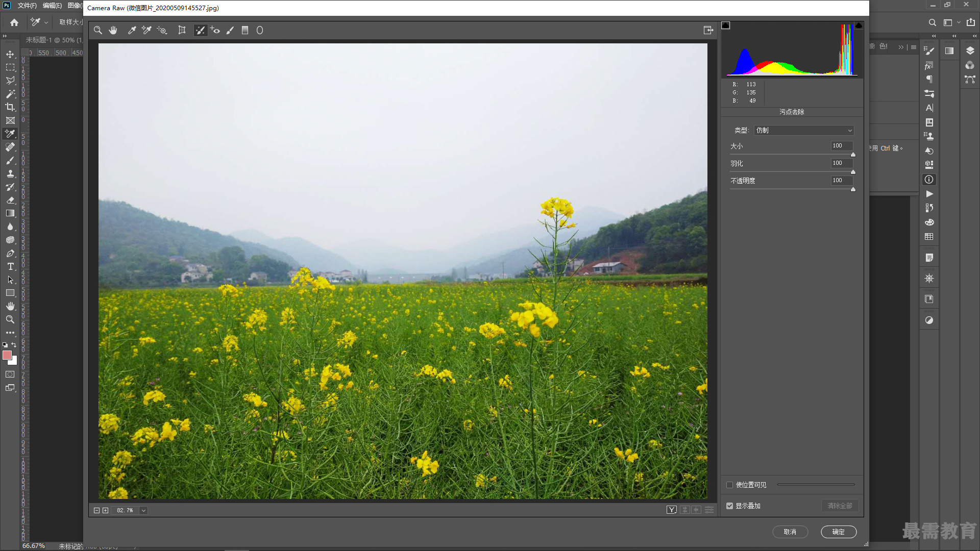980x551 pixels.
Task: Toggle shadow clipping warning in histogram
Action: [726, 26]
